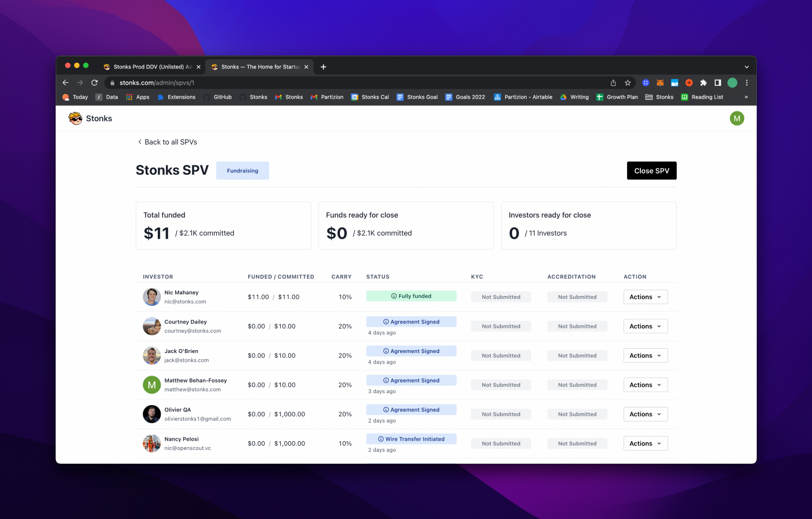The width and height of the screenshot is (812, 519).
Task: Open the MetaMask fox extension
Action: [660, 83]
